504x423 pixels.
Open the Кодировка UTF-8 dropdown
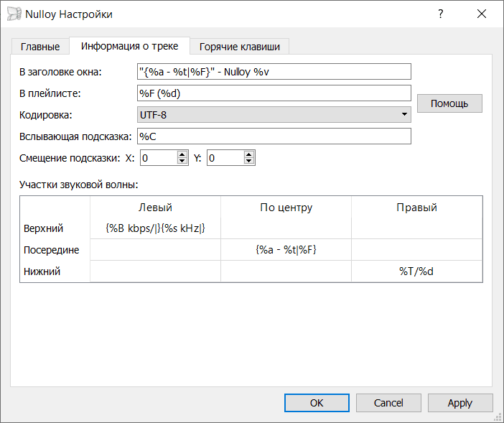point(274,115)
